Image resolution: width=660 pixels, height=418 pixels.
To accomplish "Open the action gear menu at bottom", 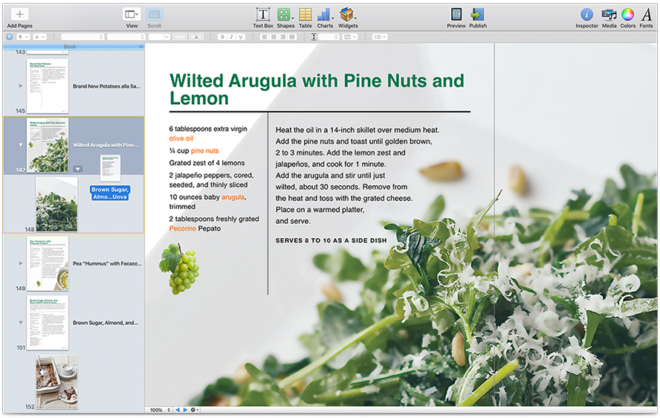I will [x=194, y=410].
